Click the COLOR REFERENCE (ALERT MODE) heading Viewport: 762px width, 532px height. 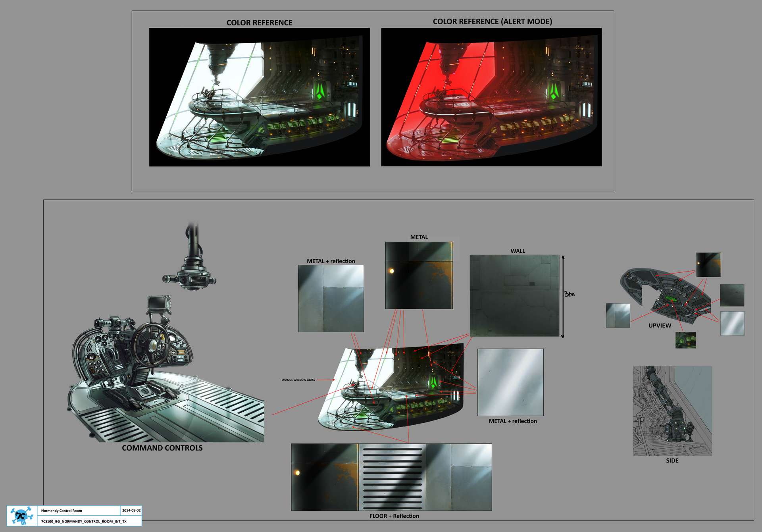pyautogui.click(x=492, y=21)
